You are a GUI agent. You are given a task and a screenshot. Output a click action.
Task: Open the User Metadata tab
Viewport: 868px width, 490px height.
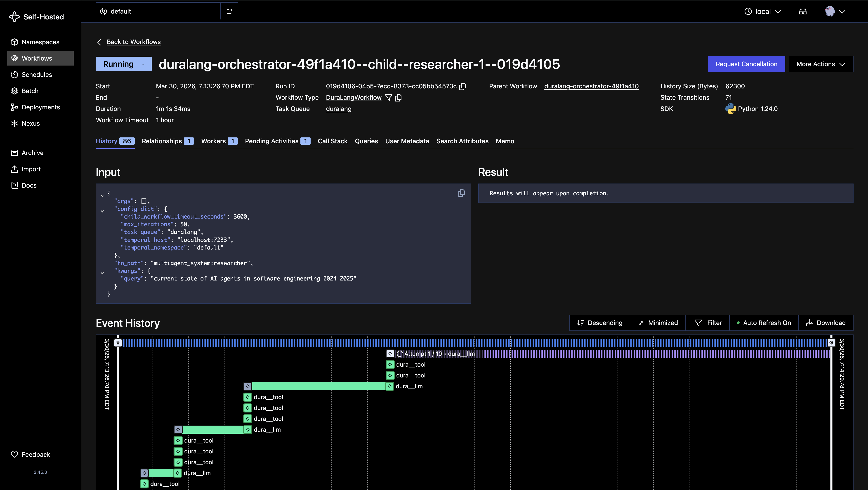tap(407, 141)
